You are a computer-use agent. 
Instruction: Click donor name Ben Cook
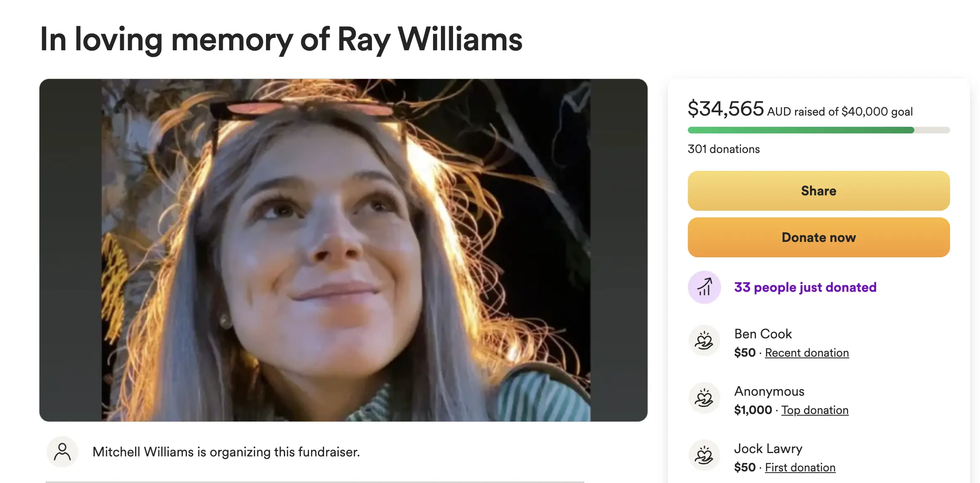[763, 333]
